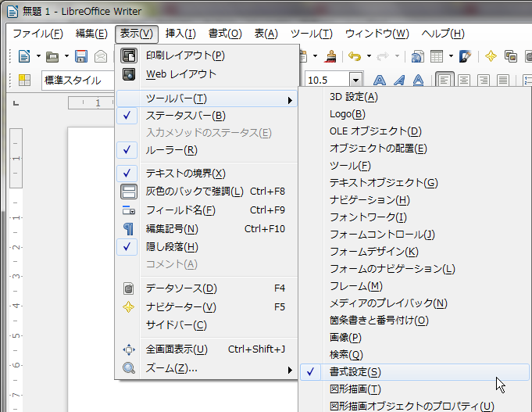Select サイドバー(C) sidebar entry
This screenshot has height=412, width=532.
tap(207, 325)
